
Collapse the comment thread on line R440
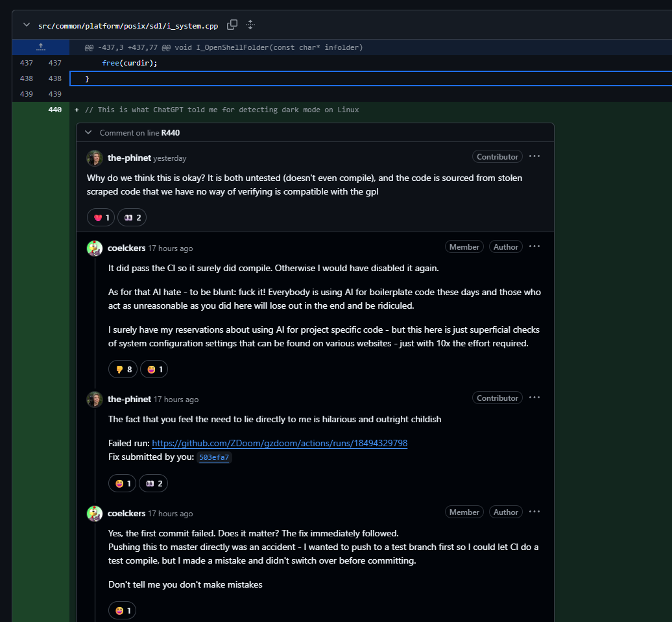(x=88, y=132)
